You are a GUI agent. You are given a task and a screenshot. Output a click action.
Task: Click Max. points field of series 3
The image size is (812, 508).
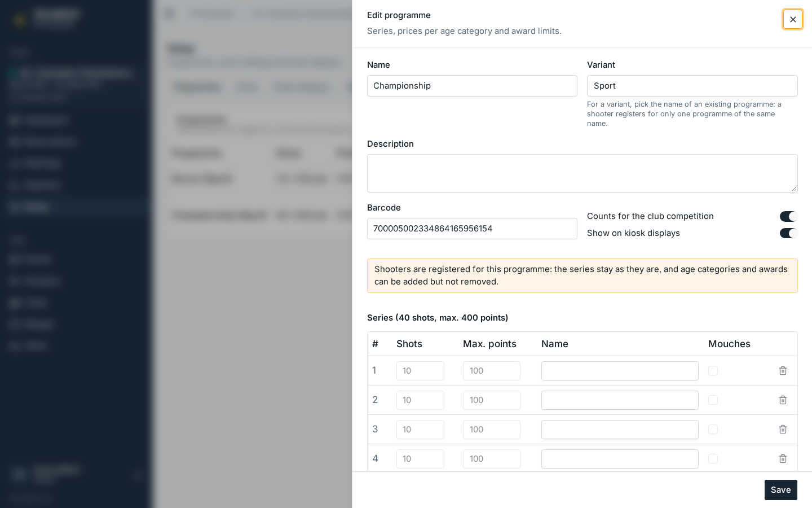(491, 430)
